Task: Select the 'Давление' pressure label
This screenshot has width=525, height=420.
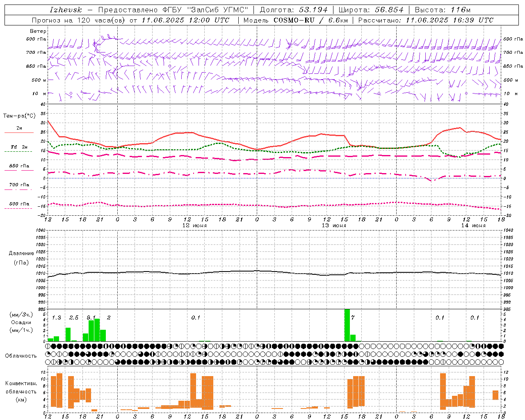Action: (x=21, y=253)
